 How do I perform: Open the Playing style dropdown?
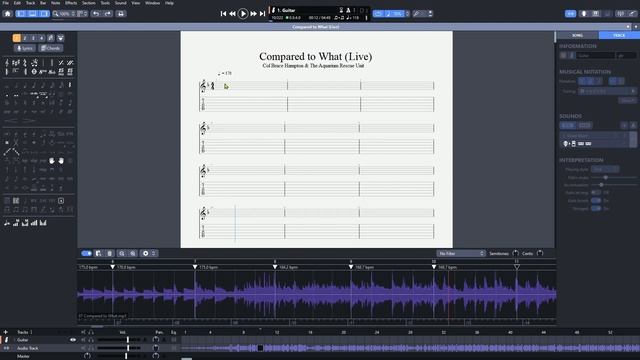pos(605,169)
